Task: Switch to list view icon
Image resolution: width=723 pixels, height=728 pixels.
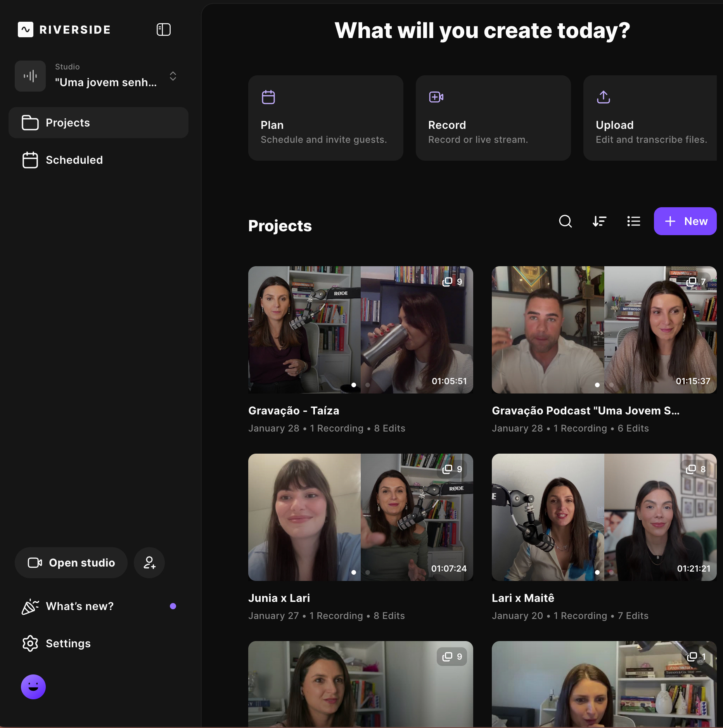Action: click(634, 221)
